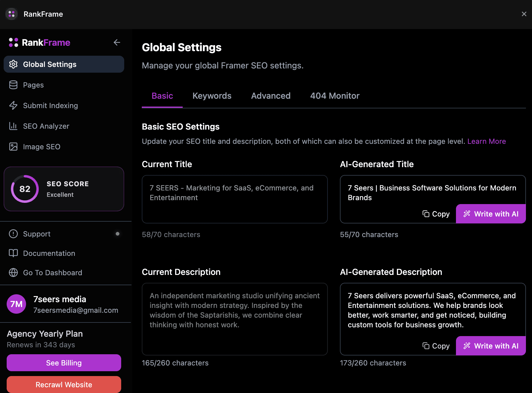This screenshot has height=393, width=532.
Task: Click the Go To Dashboard globe icon
Action: tap(13, 272)
